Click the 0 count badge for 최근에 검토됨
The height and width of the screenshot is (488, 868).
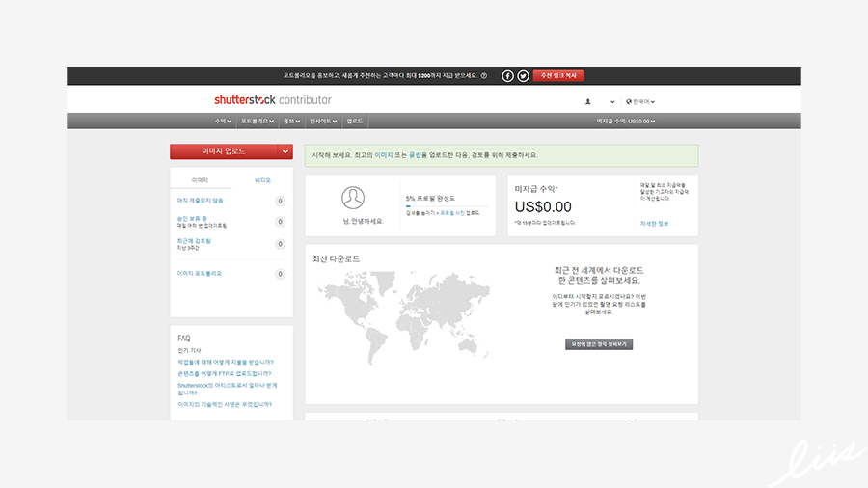(280, 244)
